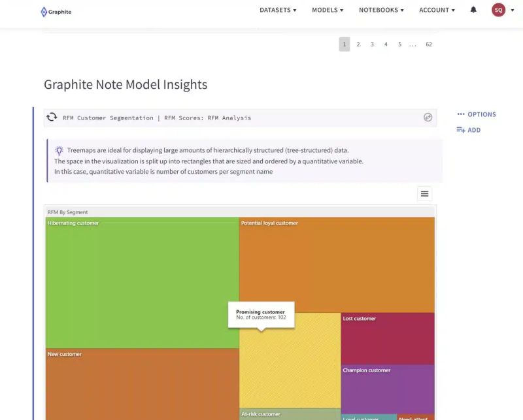Open the DATASETS dropdown
The image size is (523, 420).
[276, 10]
